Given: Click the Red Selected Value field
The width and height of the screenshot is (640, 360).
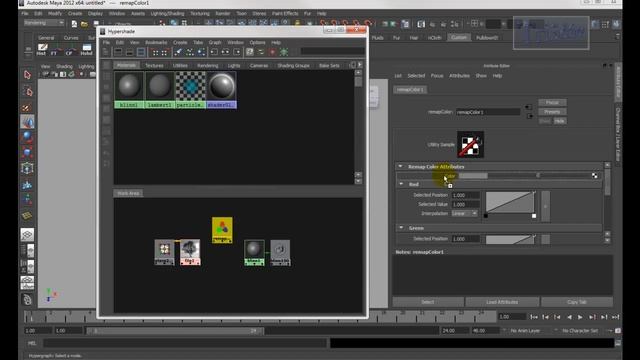Looking at the screenshot, I should pyautogui.click(x=465, y=204).
